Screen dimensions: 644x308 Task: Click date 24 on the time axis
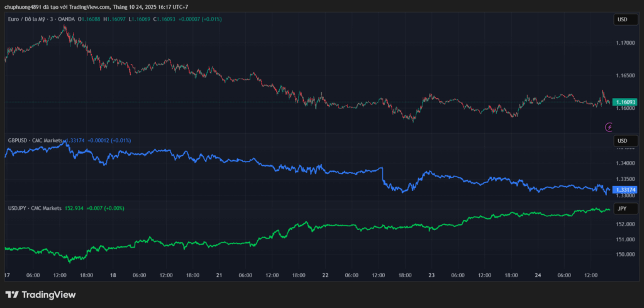coord(538,275)
